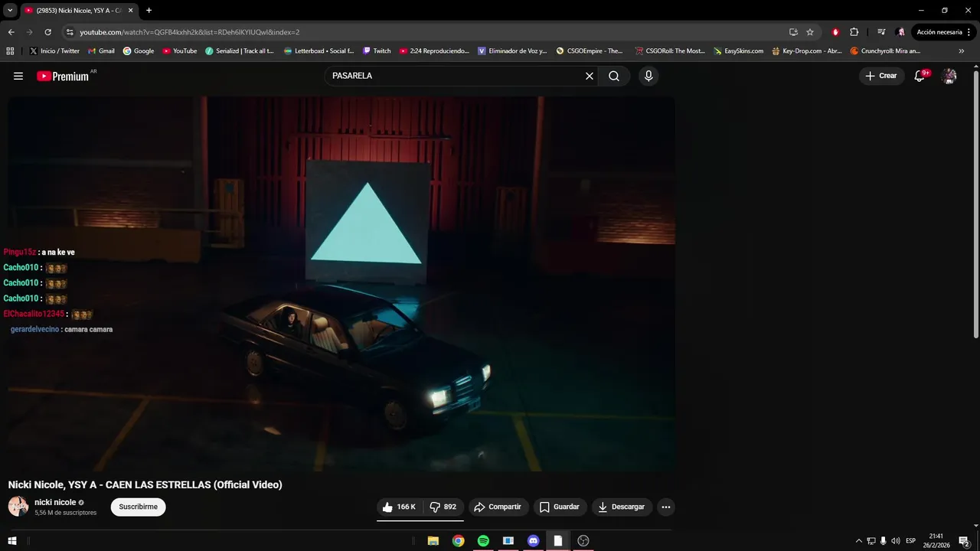The height and width of the screenshot is (551, 980).
Task: Open the CSGORoll bookmark
Action: 670,51
